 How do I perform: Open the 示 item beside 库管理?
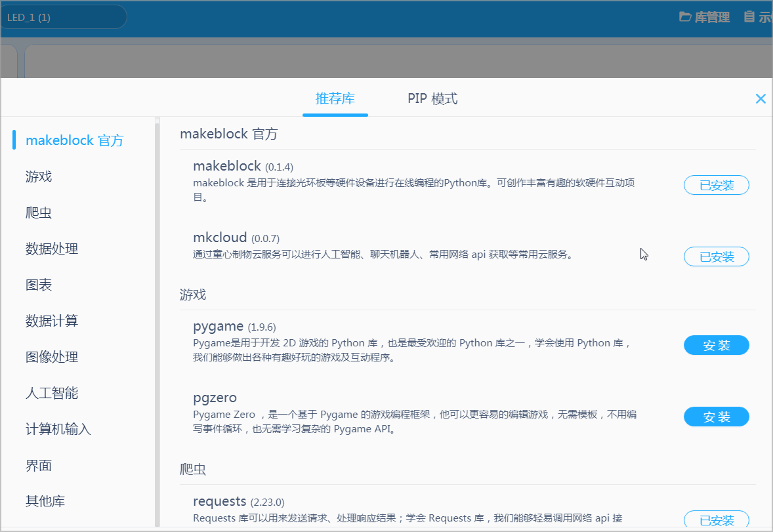[x=758, y=17]
